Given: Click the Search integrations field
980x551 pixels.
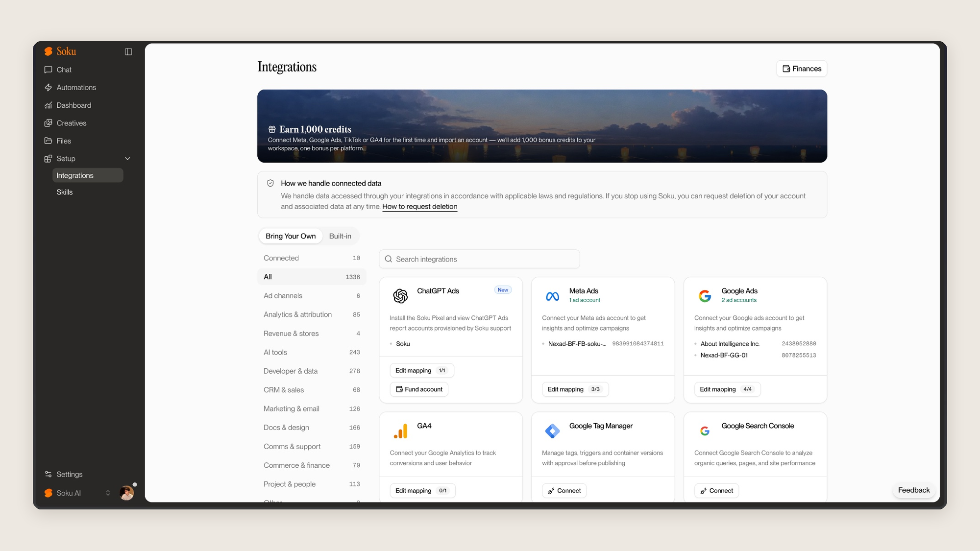Looking at the screenshot, I should 479,259.
